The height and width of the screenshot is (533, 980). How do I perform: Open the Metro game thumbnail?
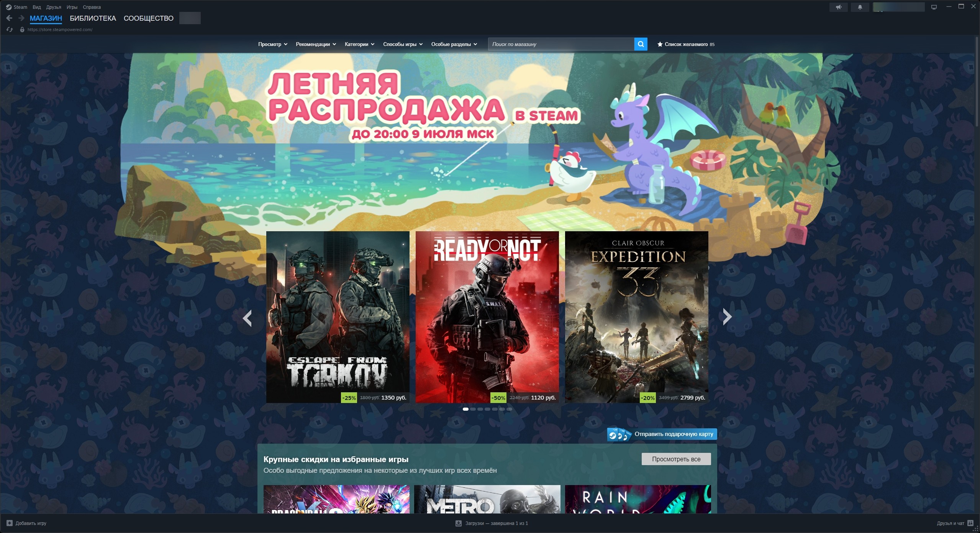click(487, 499)
